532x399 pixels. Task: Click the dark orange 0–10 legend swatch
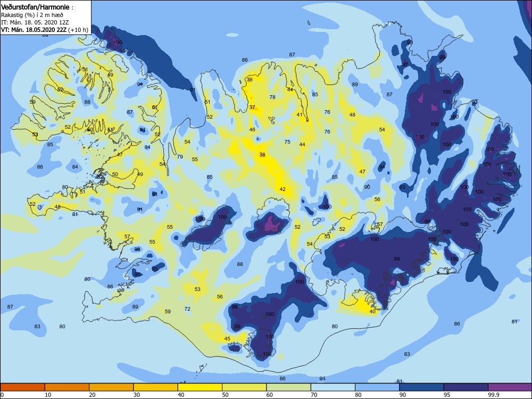click(x=22, y=387)
